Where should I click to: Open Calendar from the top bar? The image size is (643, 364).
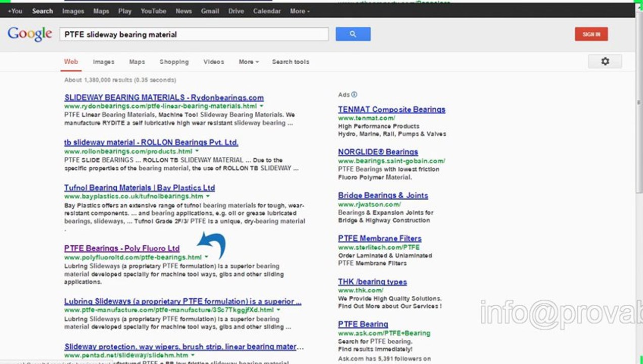pyautogui.click(x=267, y=11)
